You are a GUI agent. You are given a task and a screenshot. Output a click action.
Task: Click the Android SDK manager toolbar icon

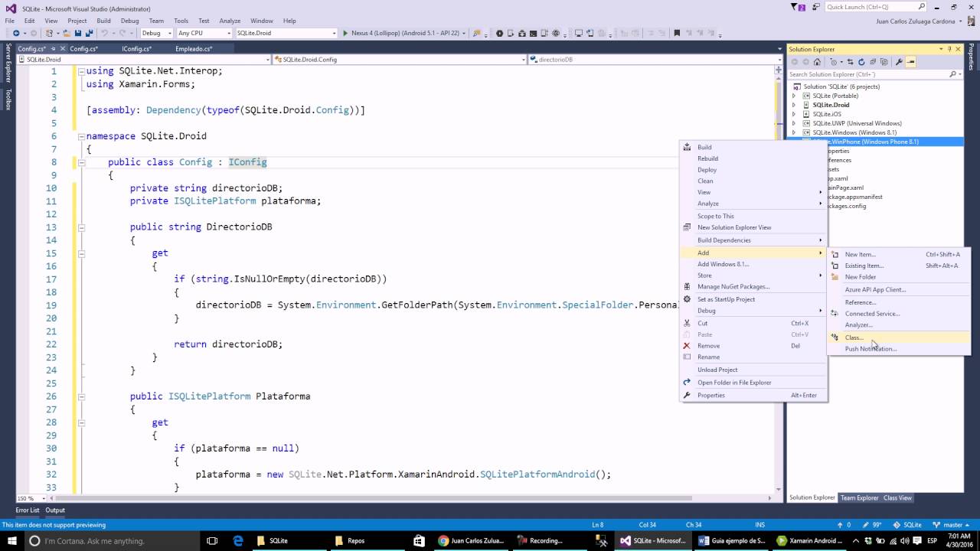pyautogui.click(x=522, y=33)
